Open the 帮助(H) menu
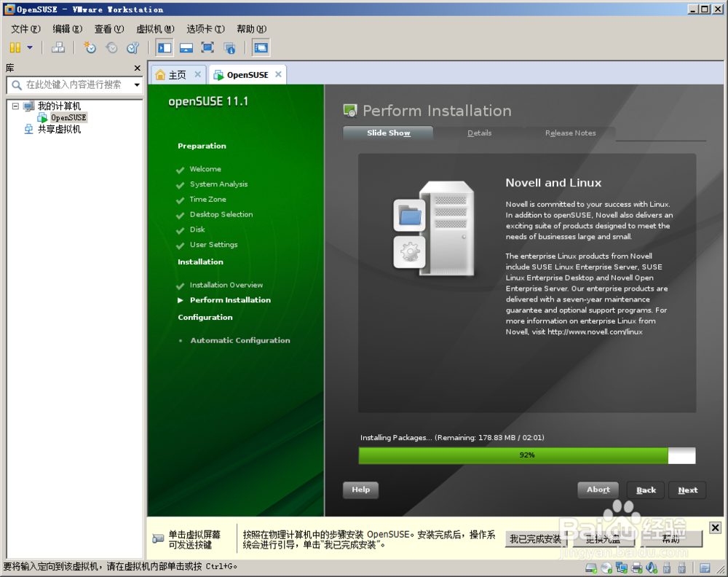The height and width of the screenshot is (577, 728). coord(251,29)
